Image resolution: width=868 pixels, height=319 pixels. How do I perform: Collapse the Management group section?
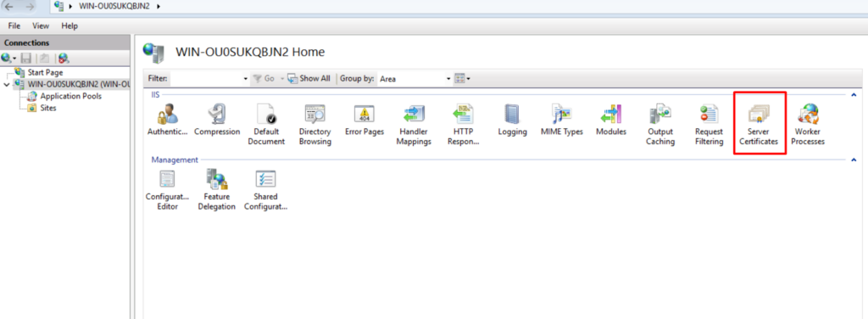click(x=853, y=160)
